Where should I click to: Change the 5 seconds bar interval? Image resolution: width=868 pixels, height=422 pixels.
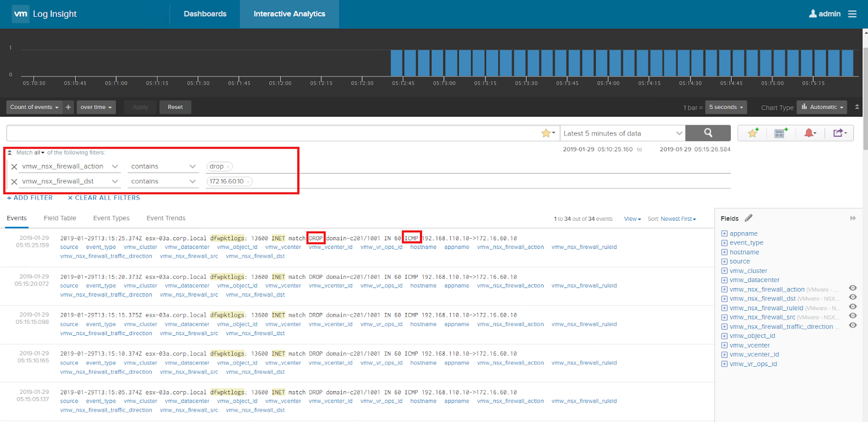pos(726,107)
